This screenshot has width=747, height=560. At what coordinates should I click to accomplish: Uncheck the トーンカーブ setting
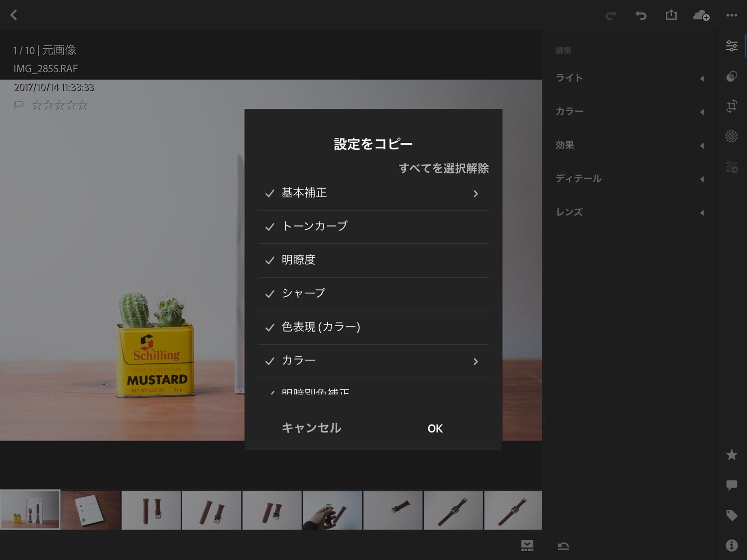[x=270, y=227]
